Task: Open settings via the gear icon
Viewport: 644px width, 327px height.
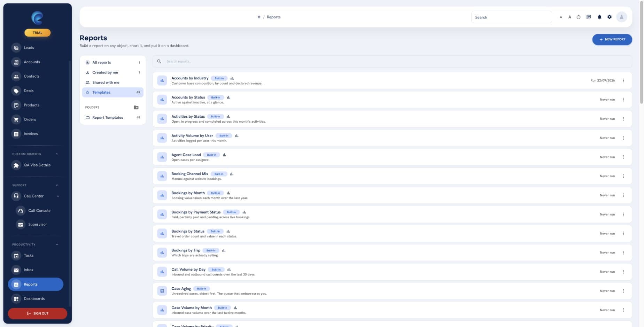Action: [x=610, y=17]
